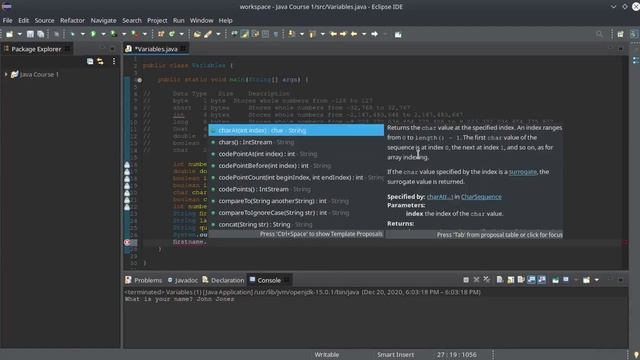Viewport: 640px width, 360px height.
Task: Open the Window menu
Action: [201, 20]
